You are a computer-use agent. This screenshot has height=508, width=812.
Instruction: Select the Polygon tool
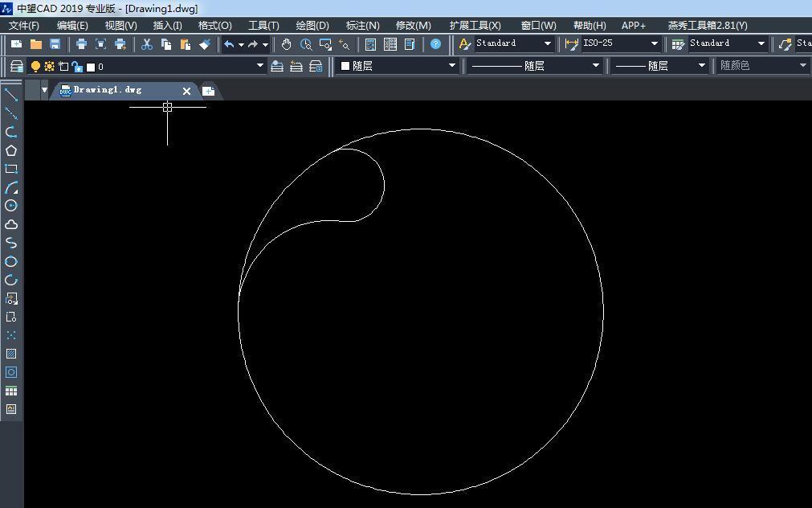coord(11,150)
